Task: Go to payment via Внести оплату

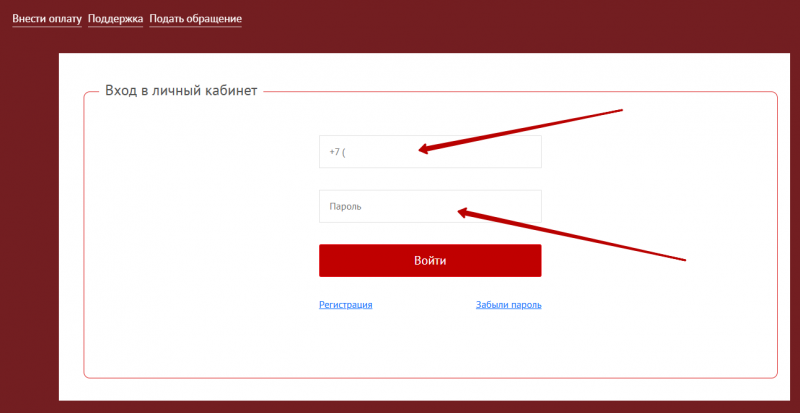Action: pyautogui.click(x=46, y=19)
